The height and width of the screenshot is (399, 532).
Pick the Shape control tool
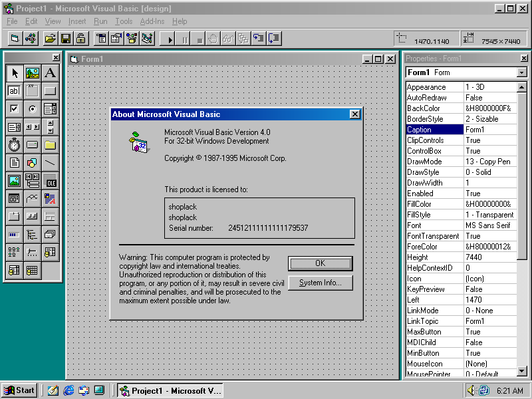tap(32, 163)
